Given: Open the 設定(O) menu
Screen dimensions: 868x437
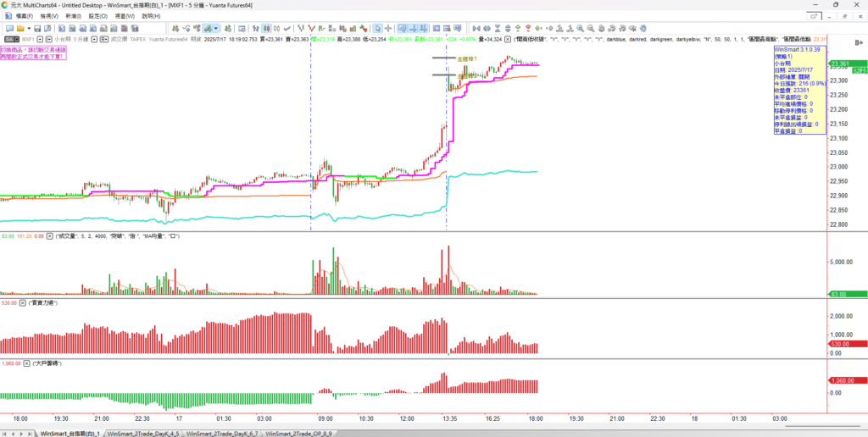Looking at the screenshot, I should tap(98, 16).
